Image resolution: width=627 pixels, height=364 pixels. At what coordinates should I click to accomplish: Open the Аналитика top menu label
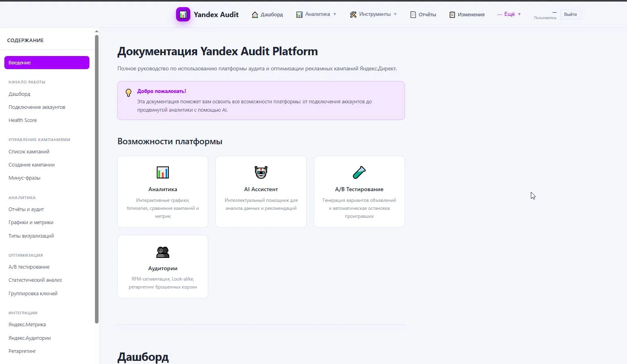click(x=317, y=14)
